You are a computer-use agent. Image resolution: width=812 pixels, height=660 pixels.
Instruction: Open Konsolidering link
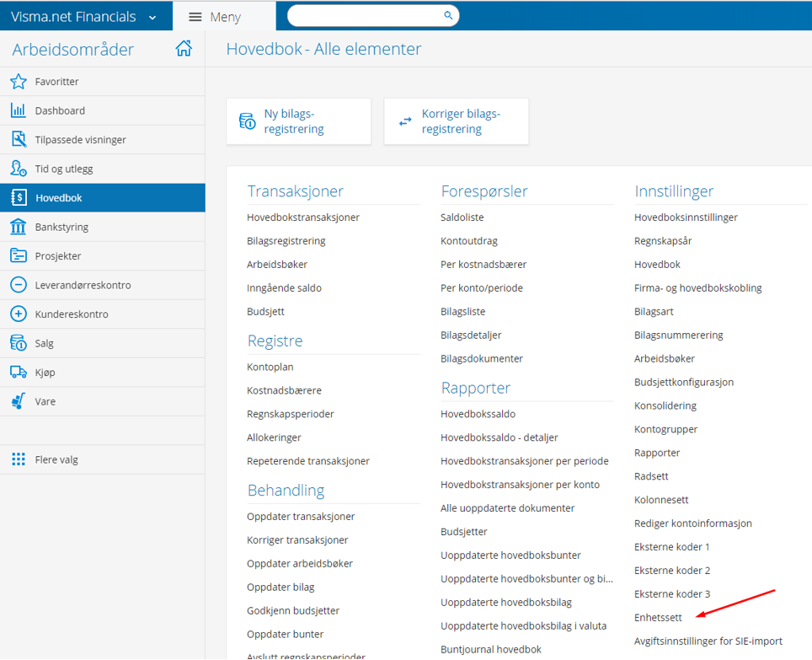point(665,405)
